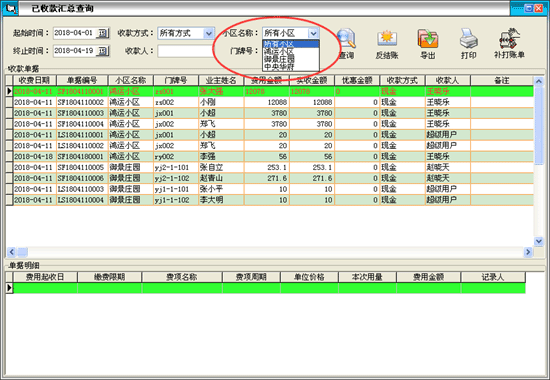Click the row selector of 李强 row

click(9, 156)
